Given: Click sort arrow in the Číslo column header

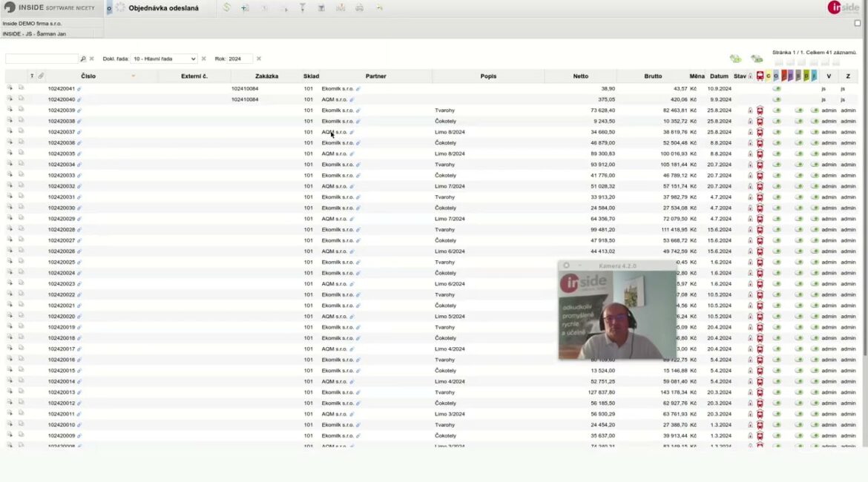Looking at the screenshot, I should pyautogui.click(x=134, y=76).
